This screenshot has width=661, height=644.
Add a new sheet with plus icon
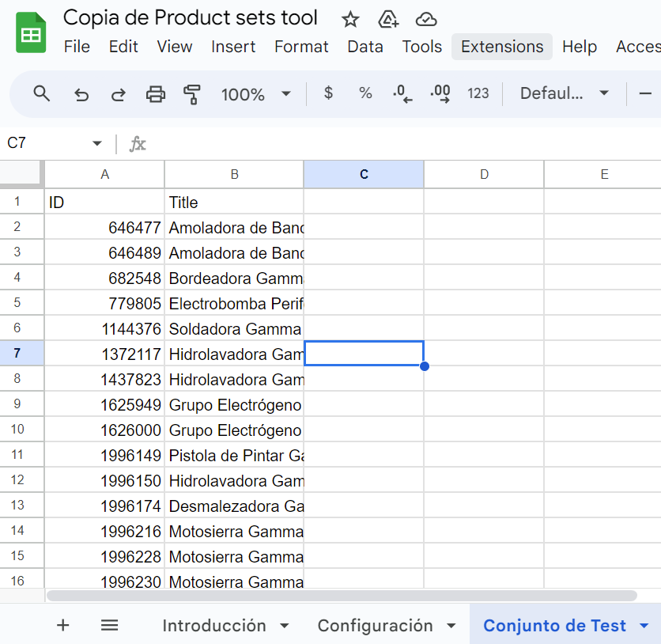point(62,625)
